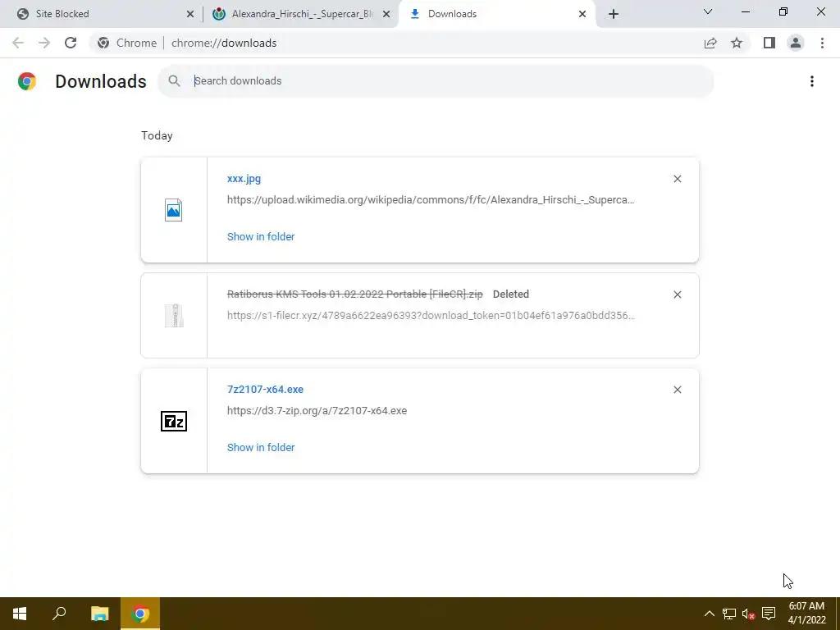Click the s1-filecr.xyz source URL
840x630 pixels.
(x=431, y=316)
